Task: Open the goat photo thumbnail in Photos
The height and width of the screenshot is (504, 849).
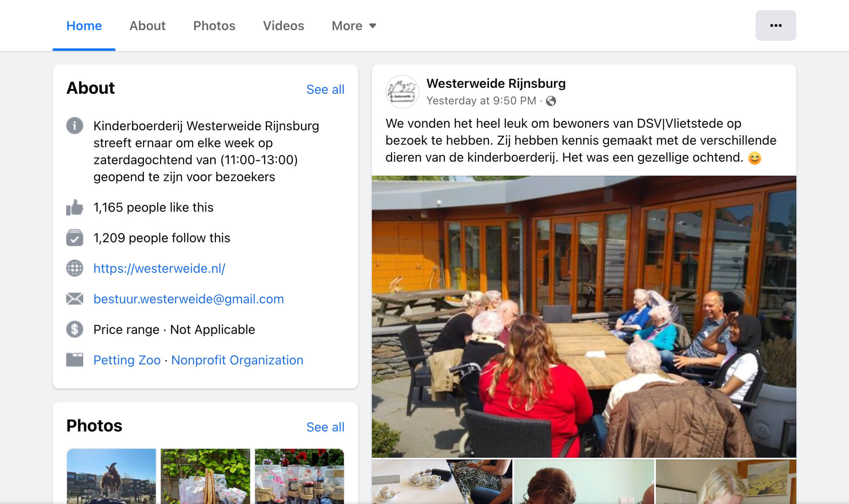Action: (112, 476)
